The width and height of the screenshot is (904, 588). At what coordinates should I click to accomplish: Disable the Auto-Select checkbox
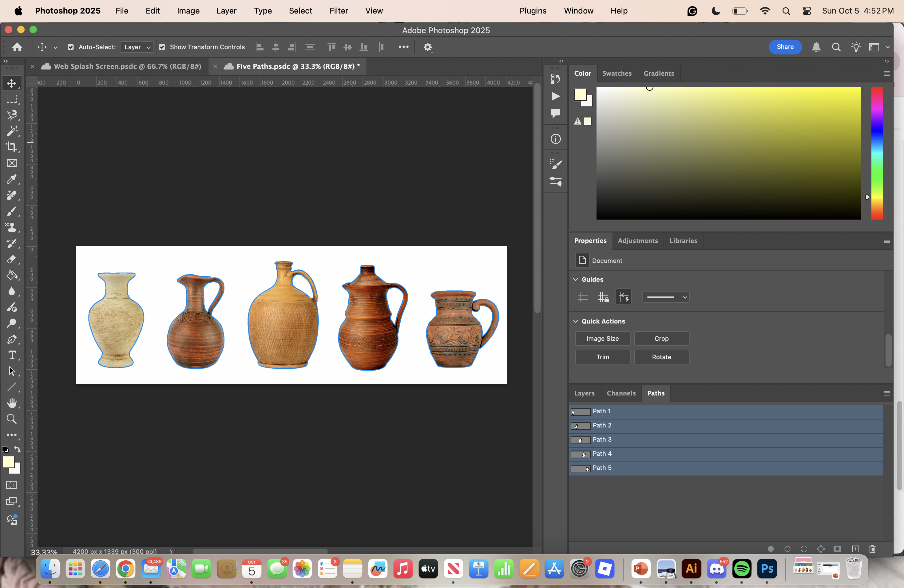tap(71, 47)
